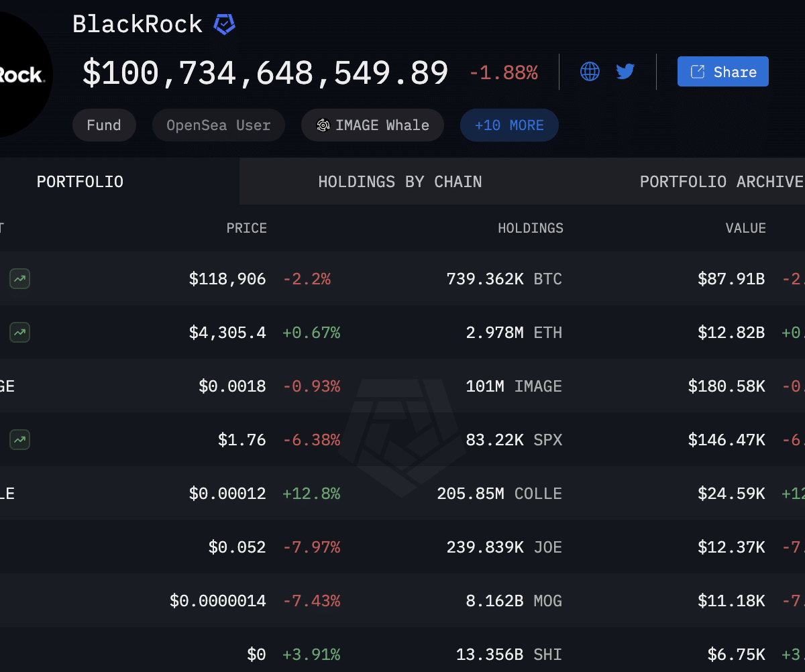
Task: Click the $24.59K value
Action: pos(731,494)
